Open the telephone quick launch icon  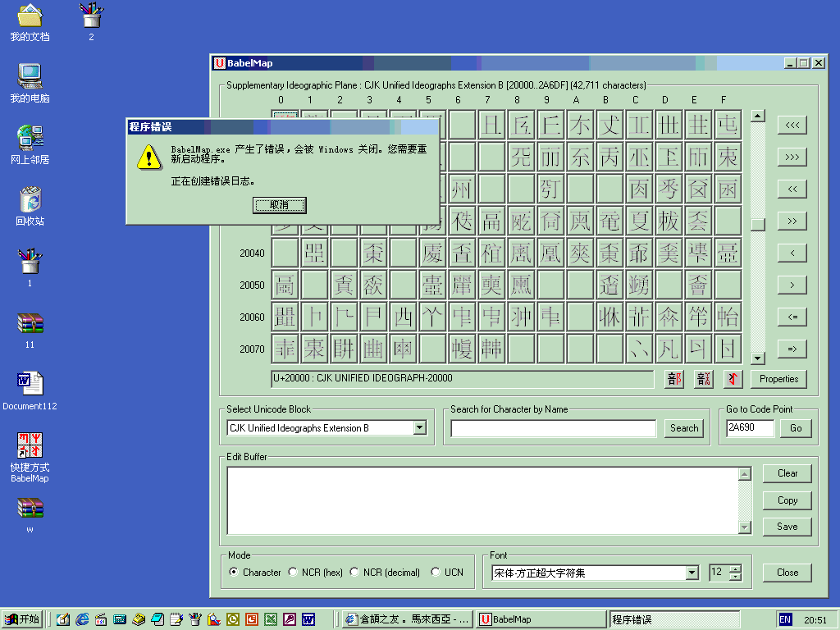[139, 619]
